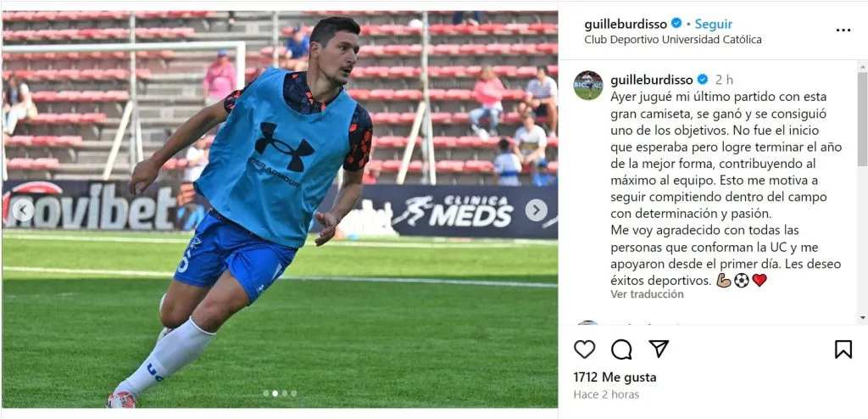Like the post with the heart icon
Screen dimensions: 868x419
pos(584,349)
